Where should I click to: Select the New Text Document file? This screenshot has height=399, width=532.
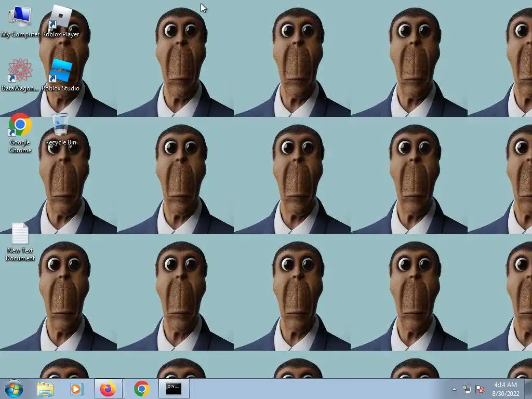click(x=20, y=242)
